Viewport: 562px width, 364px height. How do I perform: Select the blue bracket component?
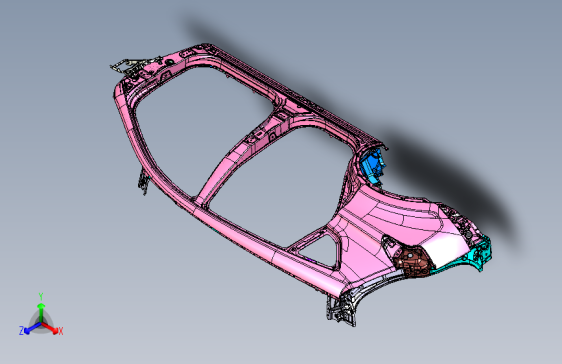[x=373, y=166]
